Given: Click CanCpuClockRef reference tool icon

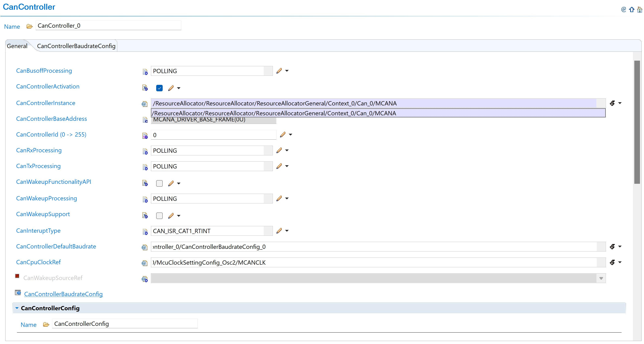Looking at the screenshot, I should point(612,262).
